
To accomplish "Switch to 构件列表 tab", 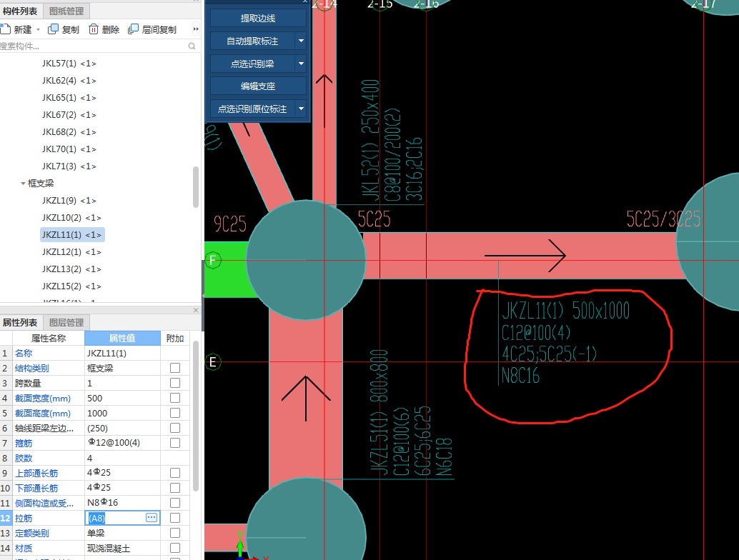I will [x=20, y=11].
